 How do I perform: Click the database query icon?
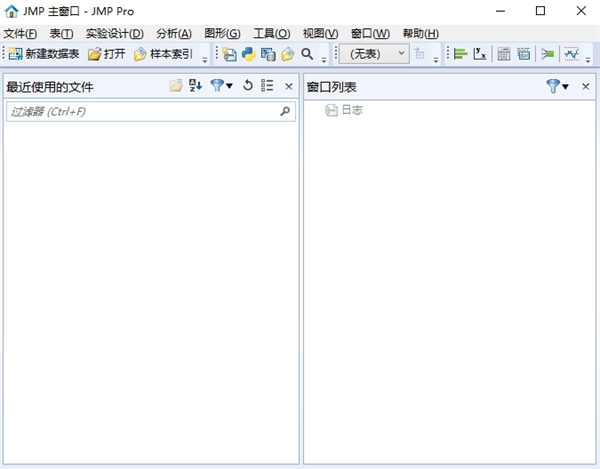click(x=268, y=54)
